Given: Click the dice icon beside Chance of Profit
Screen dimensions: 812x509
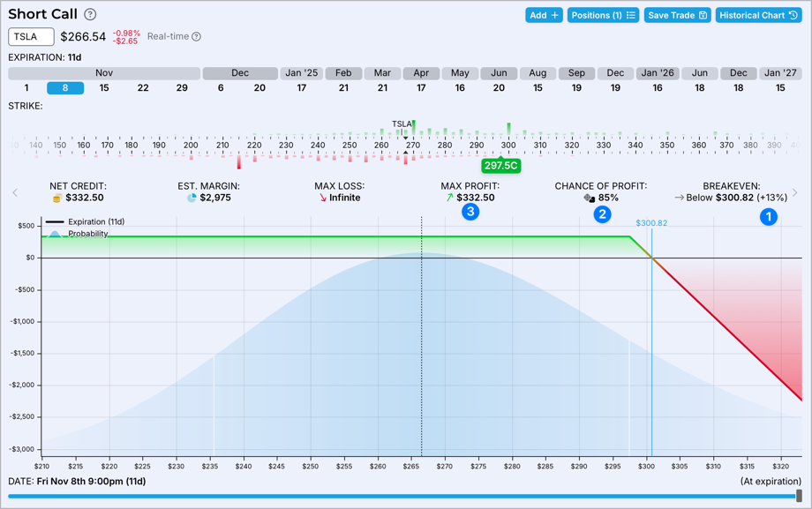Looking at the screenshot, I should point(590,198).
